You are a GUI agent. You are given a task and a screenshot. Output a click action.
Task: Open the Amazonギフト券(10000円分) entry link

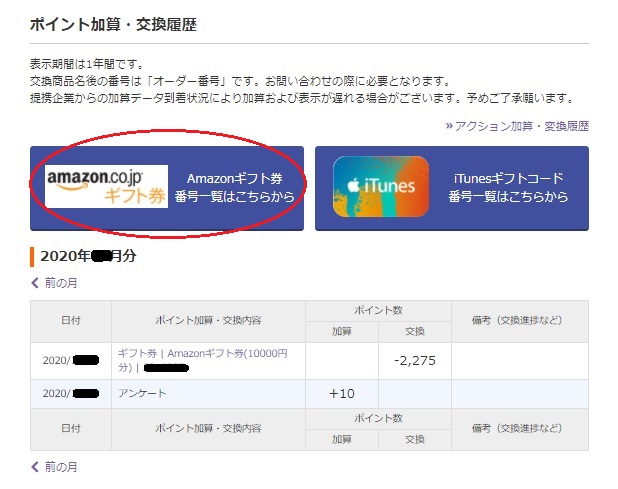pyautogui.click(x=203, y=361)
